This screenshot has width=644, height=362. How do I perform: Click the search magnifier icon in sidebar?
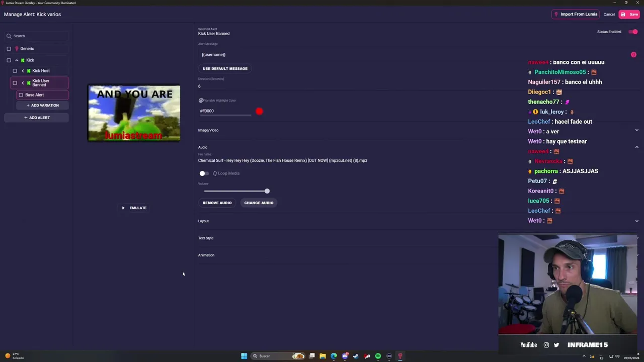coord(9,36)
